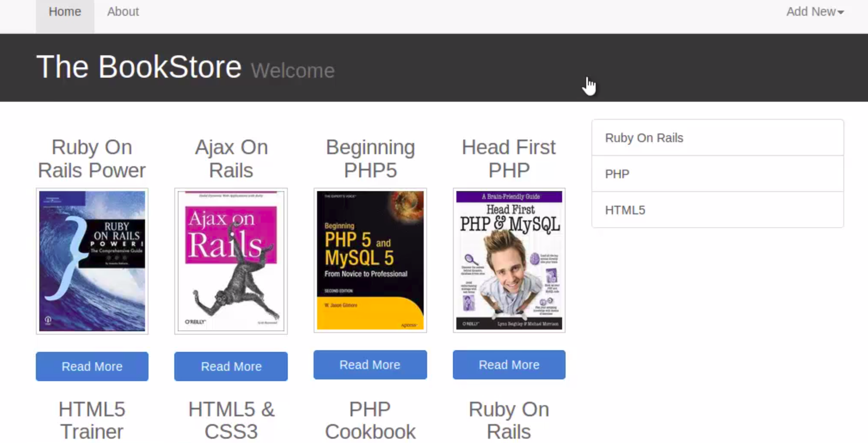Viewport: 868px width, 443px height.
Task: Click the Ruby On Rails Power title
Action: [x=92, y=159]
